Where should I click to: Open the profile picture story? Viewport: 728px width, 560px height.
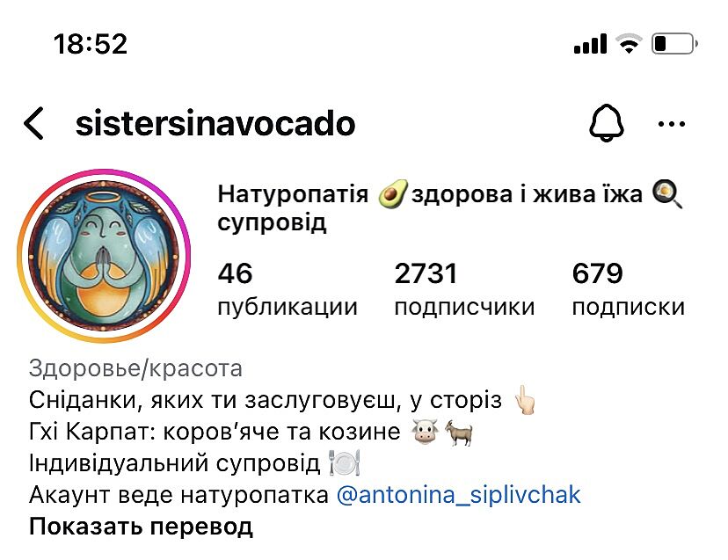(104, 256)
